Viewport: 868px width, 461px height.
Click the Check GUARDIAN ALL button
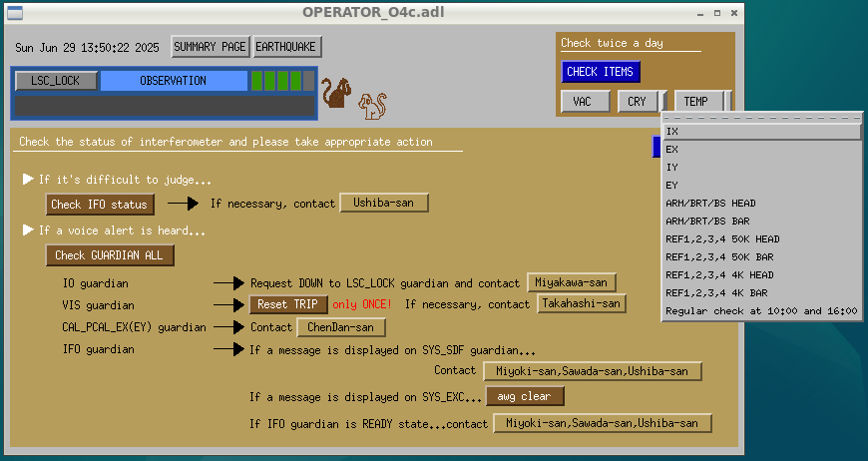[110, 255]
